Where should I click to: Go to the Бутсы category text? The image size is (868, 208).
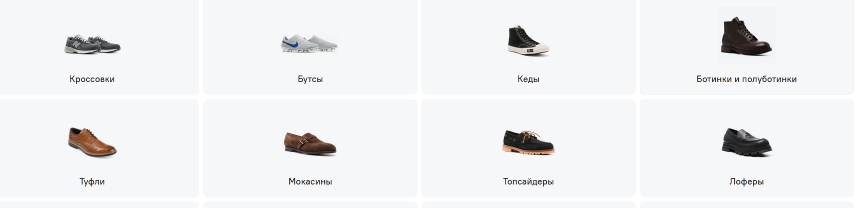pos(310,79)
